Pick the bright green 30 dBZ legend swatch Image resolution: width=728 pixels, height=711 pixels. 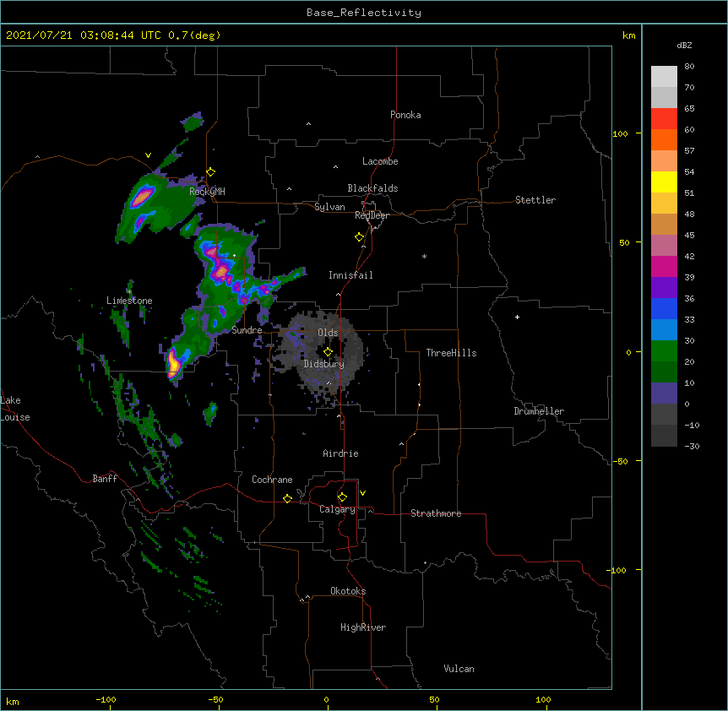click(x=664, y=351)
